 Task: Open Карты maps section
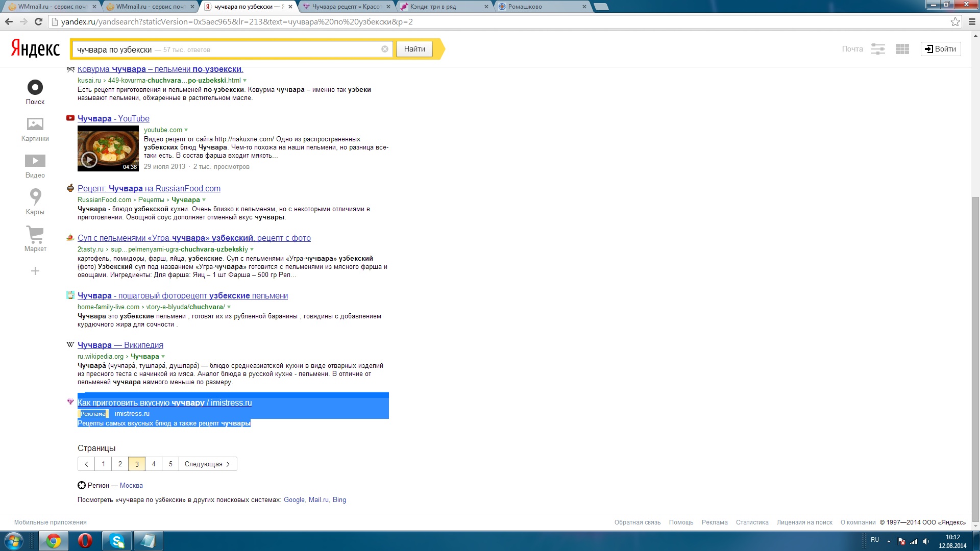(x=35, y=202)
